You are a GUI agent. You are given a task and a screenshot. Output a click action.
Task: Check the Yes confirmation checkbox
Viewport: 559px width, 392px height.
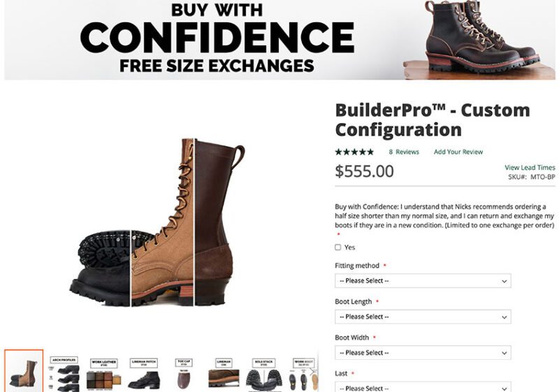point(338,247)
